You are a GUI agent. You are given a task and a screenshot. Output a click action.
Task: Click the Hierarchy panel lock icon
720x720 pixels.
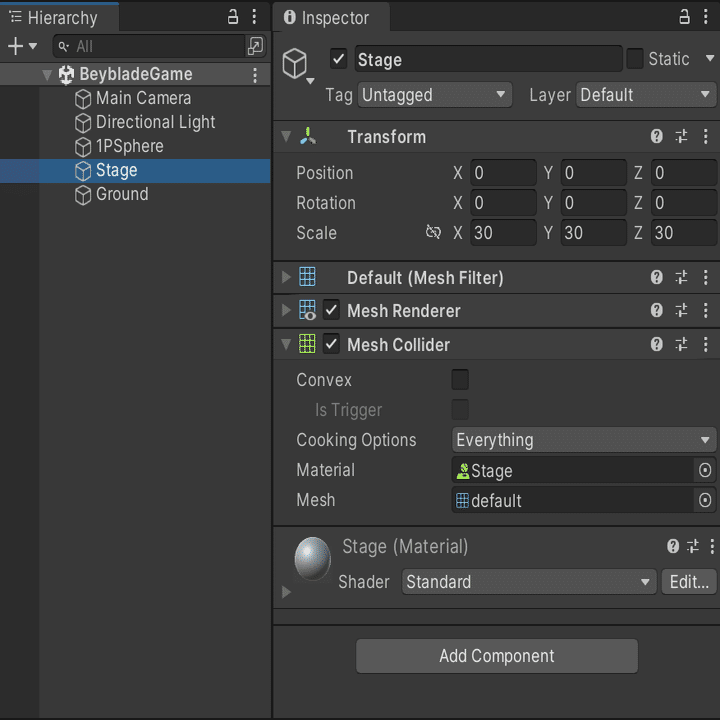pos(233,17)
